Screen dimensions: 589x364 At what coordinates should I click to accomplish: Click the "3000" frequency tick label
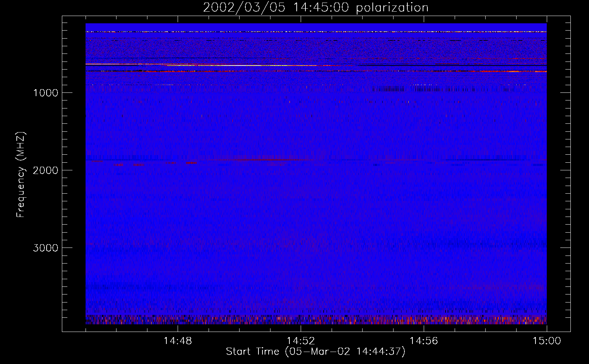tap(46, 248)
